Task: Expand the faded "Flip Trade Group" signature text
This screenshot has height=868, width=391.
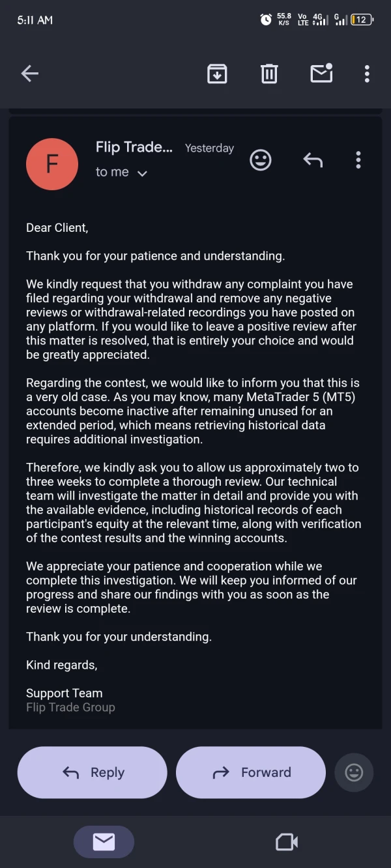Action: pos(70,707)
